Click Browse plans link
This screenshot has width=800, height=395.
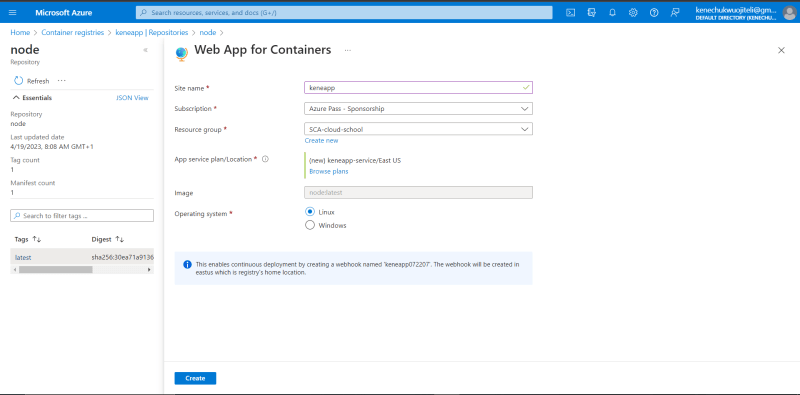click(x=329, y=171)
